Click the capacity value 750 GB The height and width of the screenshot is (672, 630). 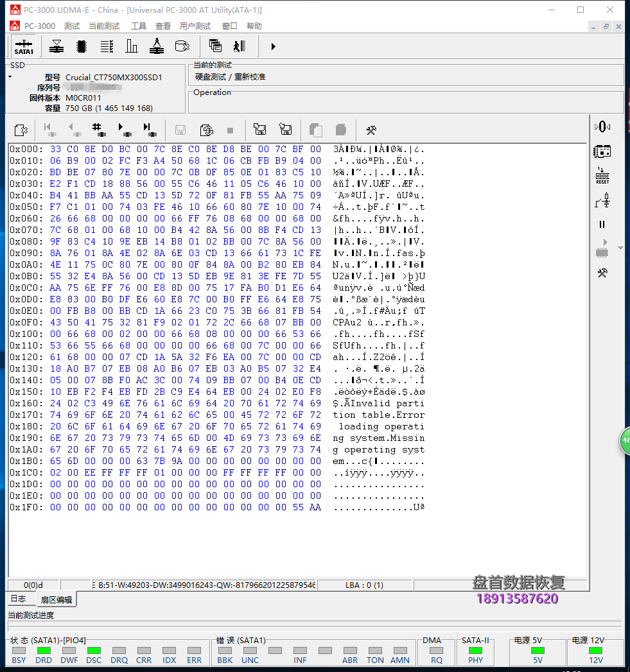[x=109, y=108]
